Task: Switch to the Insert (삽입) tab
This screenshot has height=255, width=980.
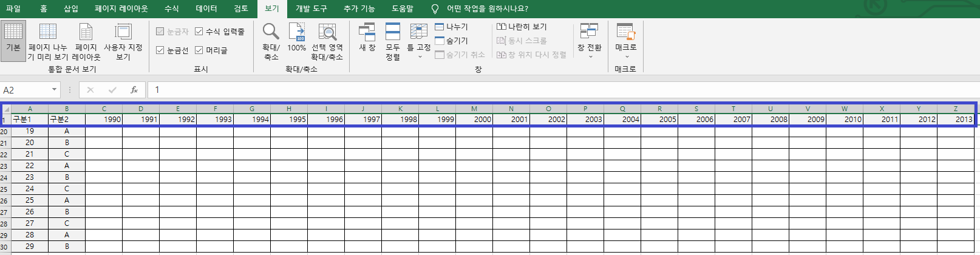Action: [x=71, y=8]
